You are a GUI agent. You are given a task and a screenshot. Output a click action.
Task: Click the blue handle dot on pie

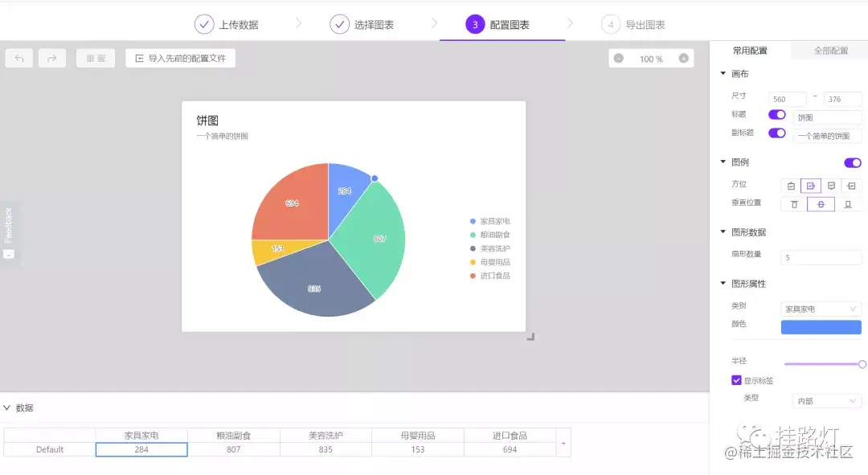pos(375,178)
